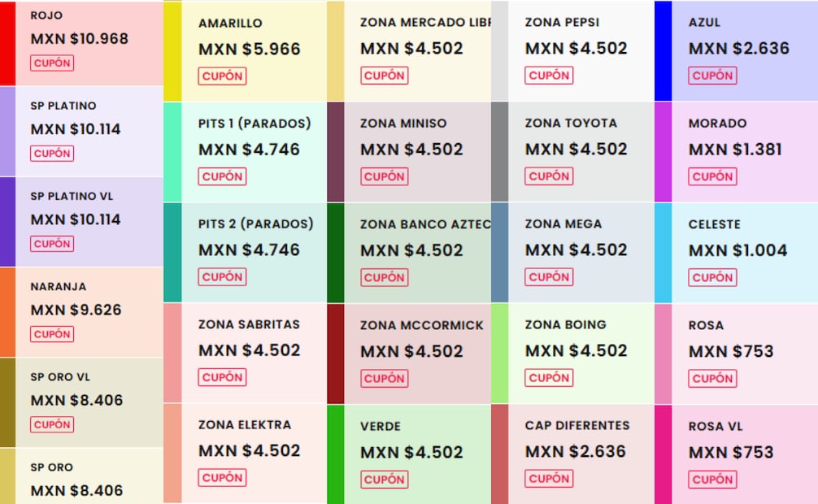The height and width of the screenshot is (504, 818).
Task: Select the CUPÓN for ZONA TOYOTA
Action: pos(549,176)
